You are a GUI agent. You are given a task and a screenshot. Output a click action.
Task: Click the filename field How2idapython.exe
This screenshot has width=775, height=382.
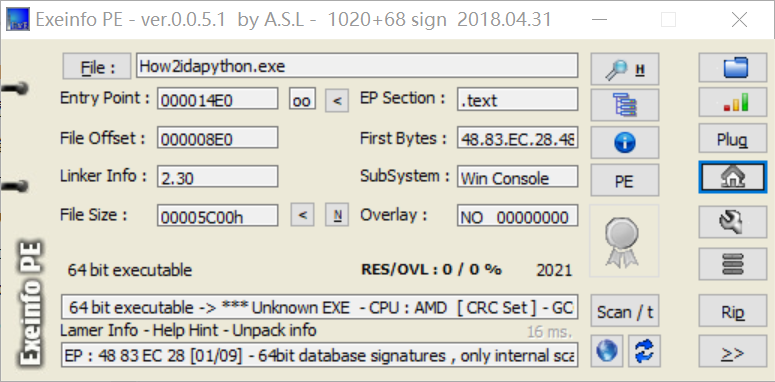[357, 66]
